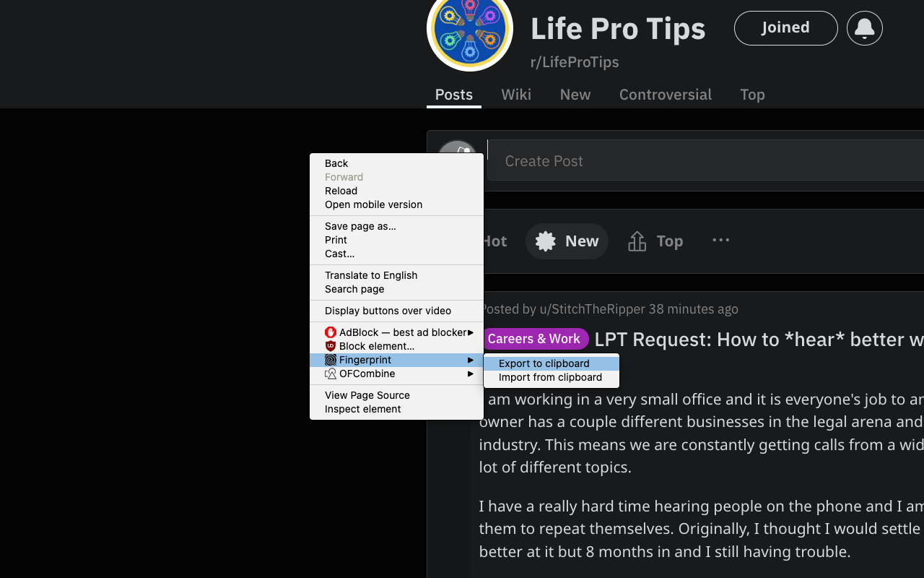Open the LPT Request post title

759,339
